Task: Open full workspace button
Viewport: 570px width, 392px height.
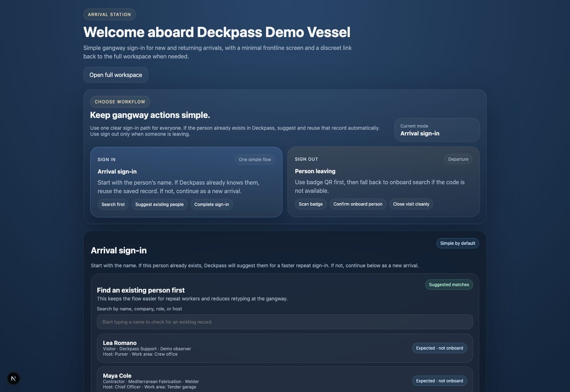Action: click(x=116, y=75)
